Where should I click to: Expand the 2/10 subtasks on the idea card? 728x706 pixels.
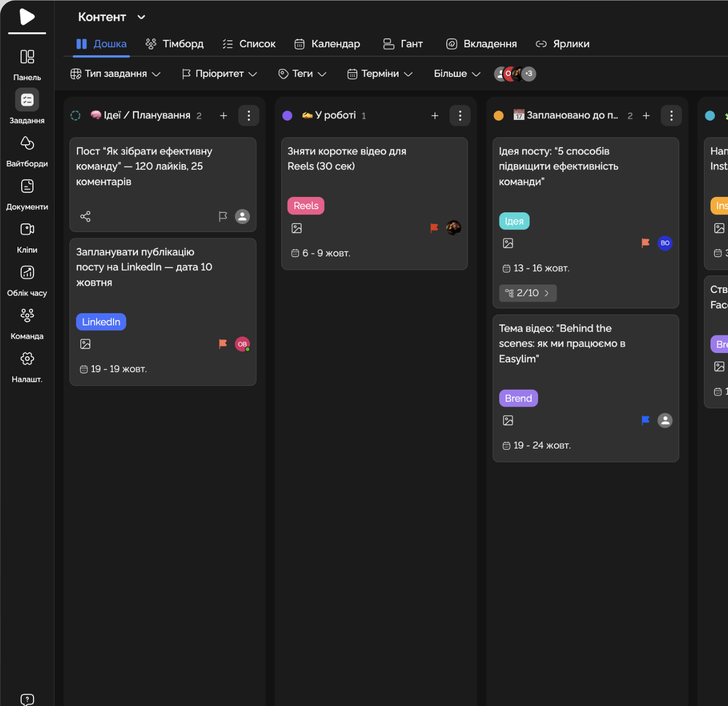[x=527, y=293]
